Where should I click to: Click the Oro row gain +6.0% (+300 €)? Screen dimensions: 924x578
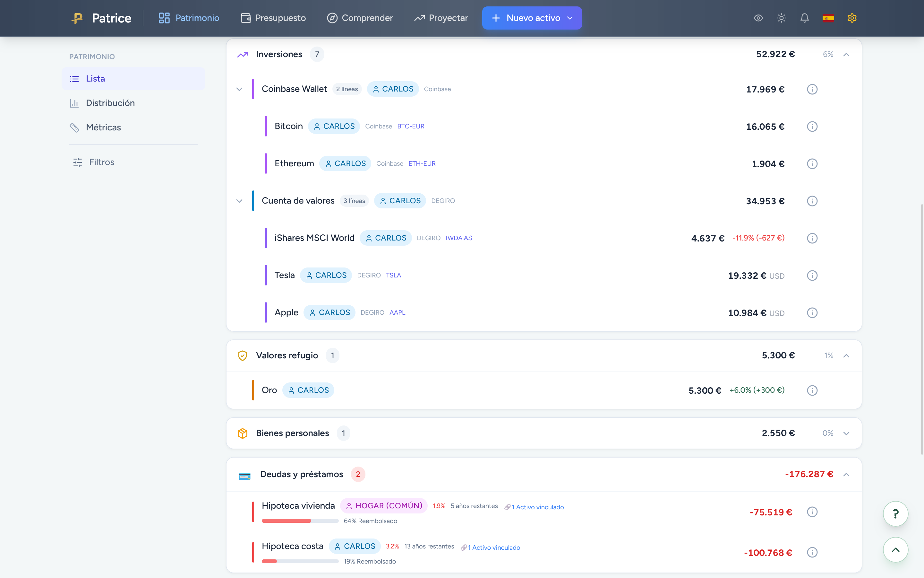pos(757,390)
